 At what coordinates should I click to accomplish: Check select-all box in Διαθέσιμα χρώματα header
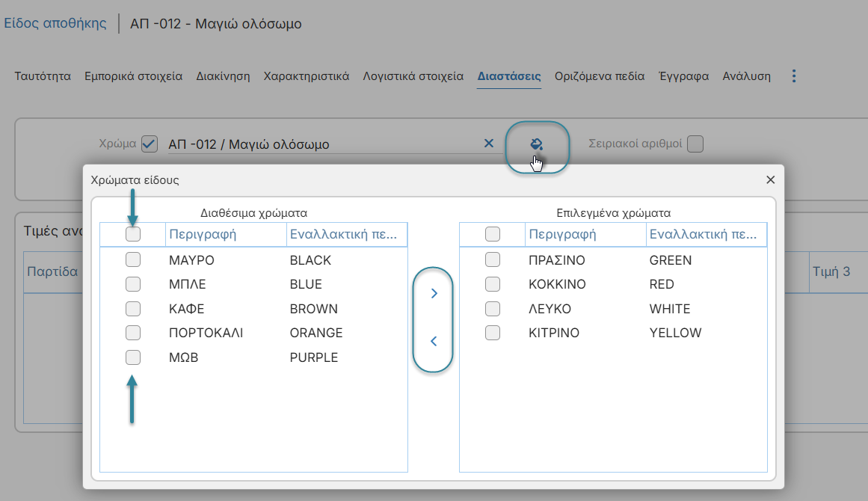point(133,234)
